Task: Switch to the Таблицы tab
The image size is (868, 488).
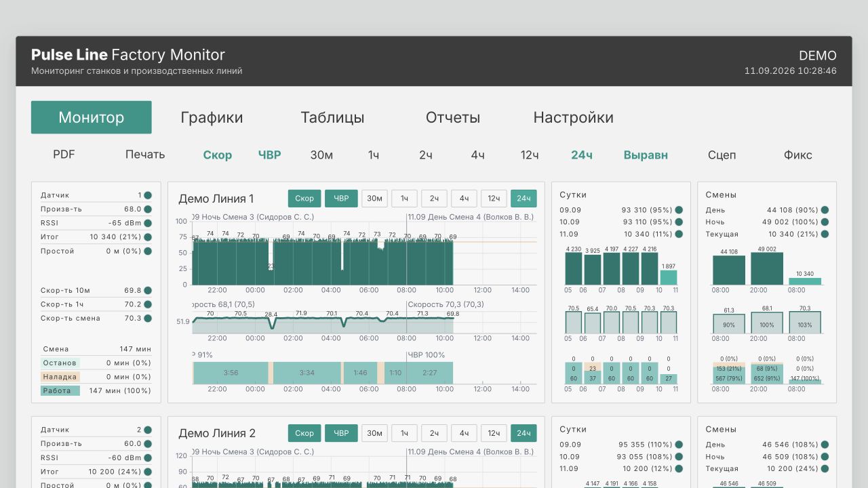Action: click(332, 117)
